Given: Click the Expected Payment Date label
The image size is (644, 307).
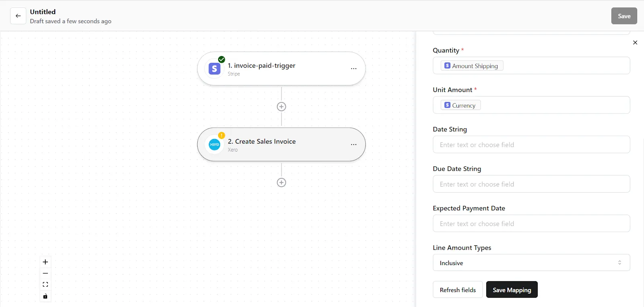Looking at the screenshot, I should [469, 208].
